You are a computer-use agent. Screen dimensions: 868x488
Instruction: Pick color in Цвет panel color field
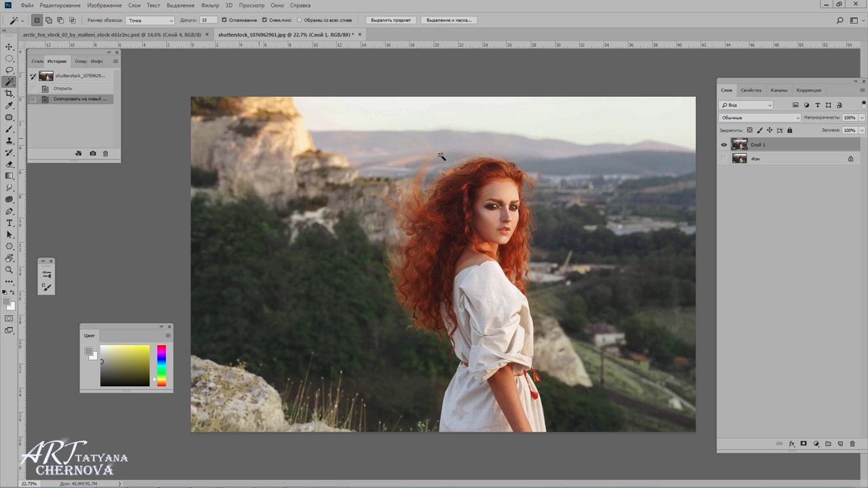point(125,366)
